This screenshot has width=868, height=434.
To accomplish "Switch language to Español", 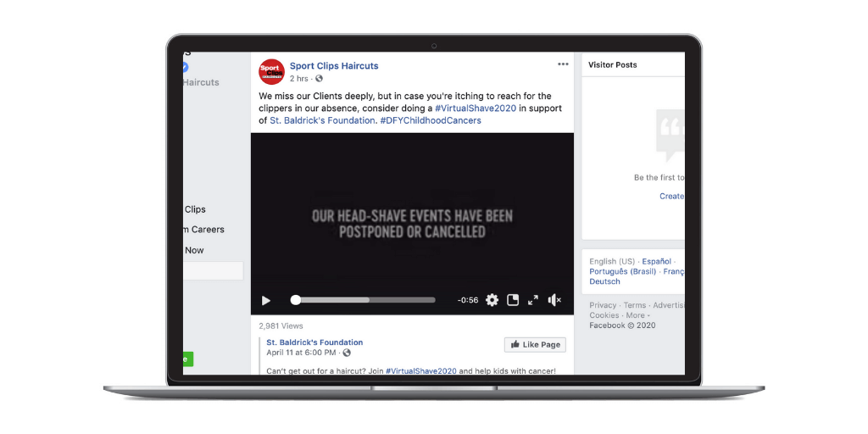I will coord(657,261).
